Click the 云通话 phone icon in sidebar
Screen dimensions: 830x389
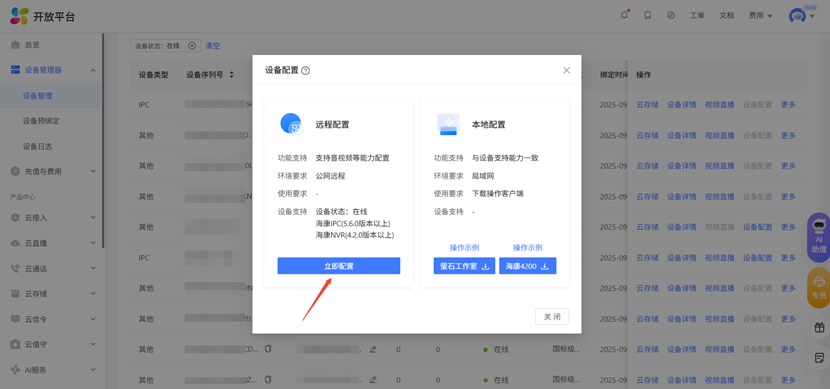pos(15,268)
